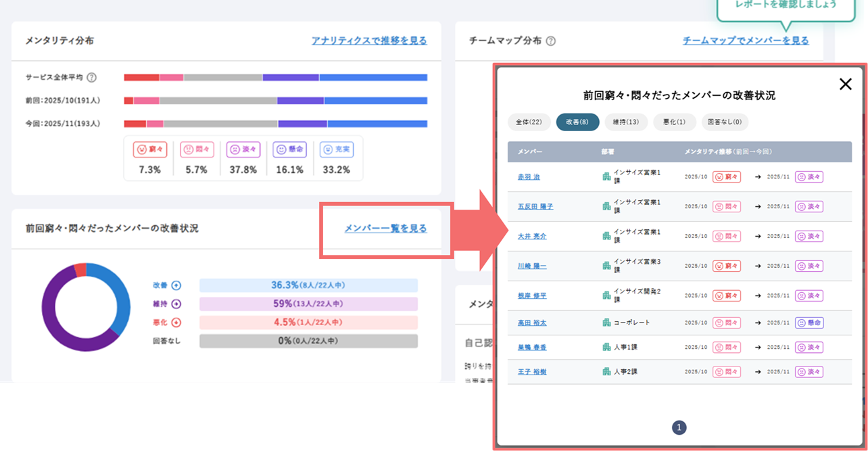Image resolution: width=868 pixels, height=451 pixels.
Task: Open the チームマップでメンバーを見る link
Action: [746, 41]
